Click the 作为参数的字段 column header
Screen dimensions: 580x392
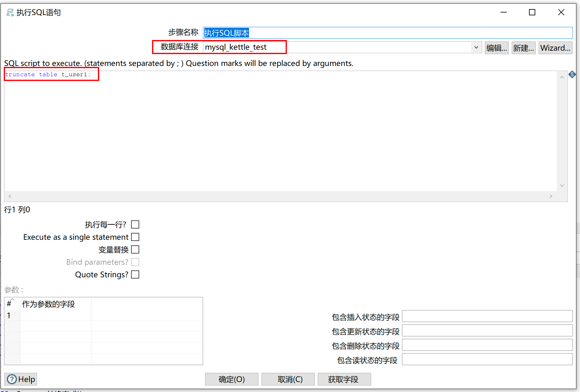[56, 304]
